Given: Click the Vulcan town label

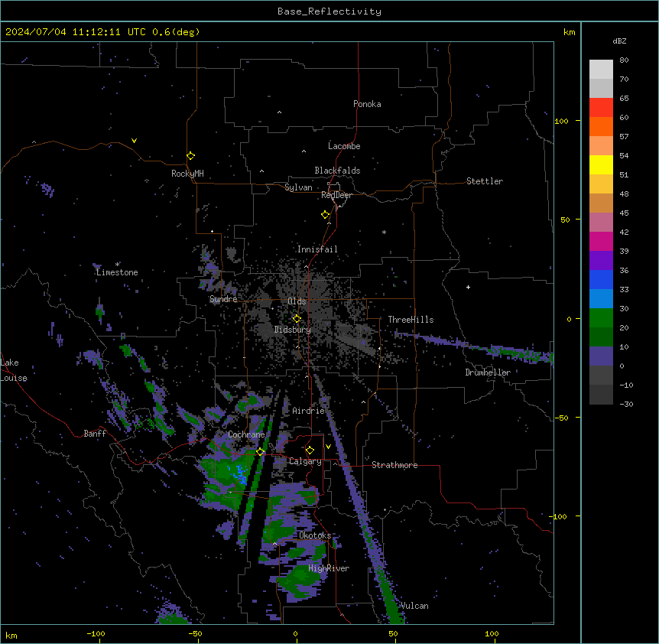Looking at the screenshot, I should [414, 606].
